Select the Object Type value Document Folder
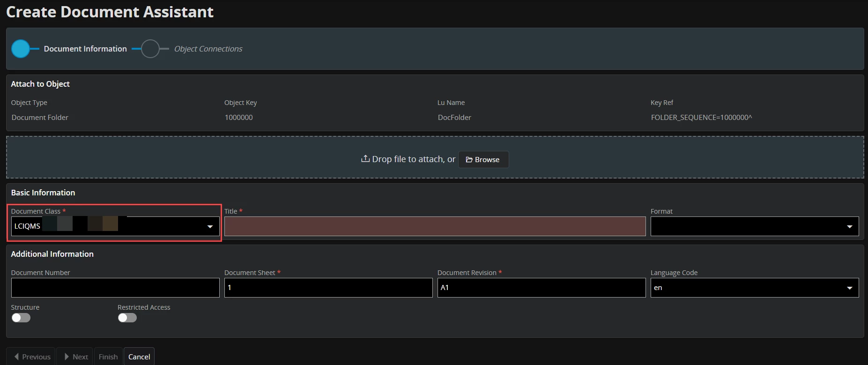868x365 pixels. tap(40, 118)
